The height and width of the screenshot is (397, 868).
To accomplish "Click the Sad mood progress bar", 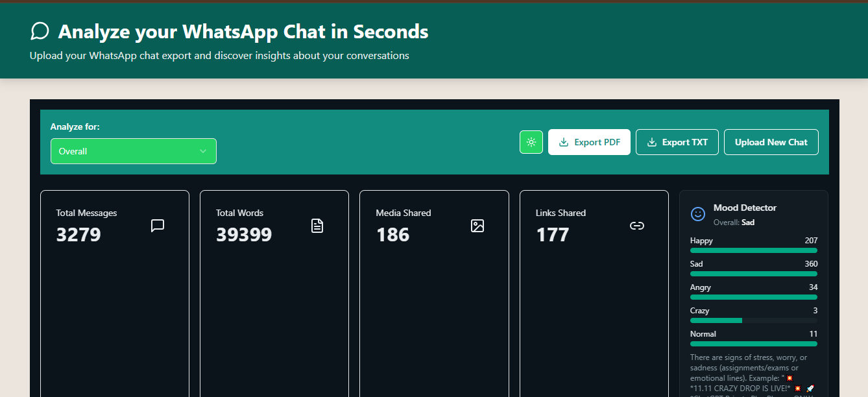I will coord(754,274).
